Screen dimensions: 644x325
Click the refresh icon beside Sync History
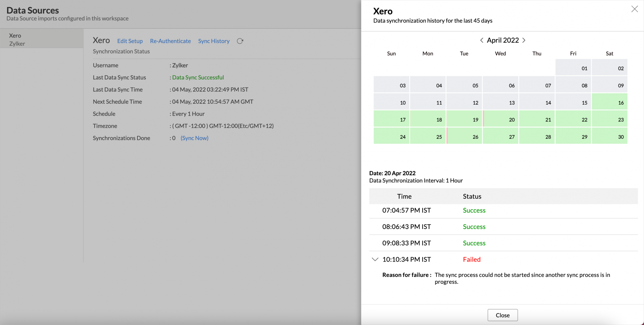pos(240,41)
